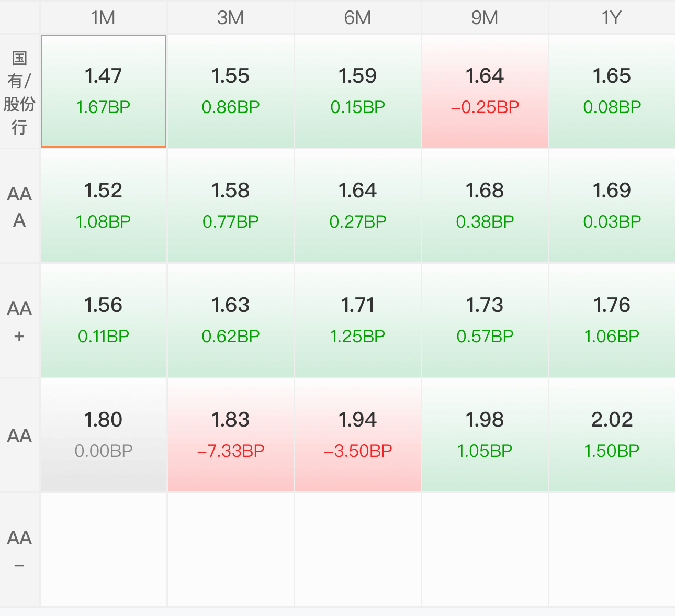This screenshot has height=616, width=675.
Task: Open the 1.71 cell showing 1.25BP
Action: [358, 321]
